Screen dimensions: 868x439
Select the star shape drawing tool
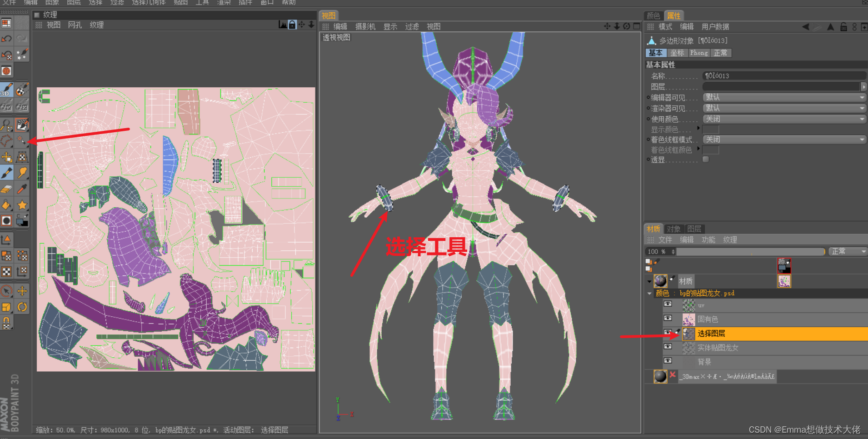(22, 205)
